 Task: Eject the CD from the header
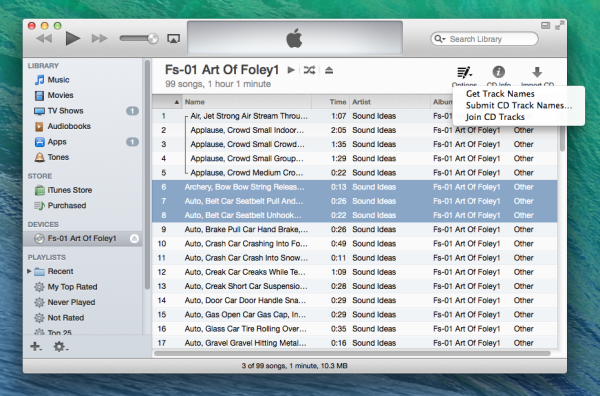329,70
